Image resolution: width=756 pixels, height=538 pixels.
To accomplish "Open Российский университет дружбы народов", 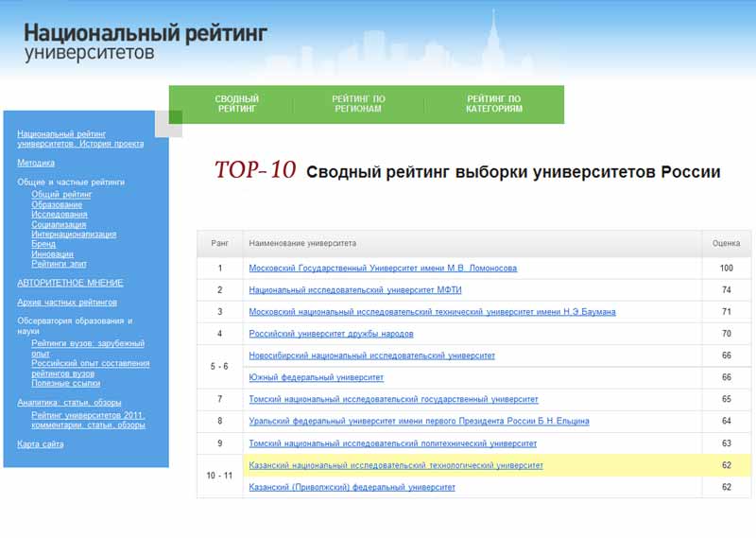I will [331, 334].
